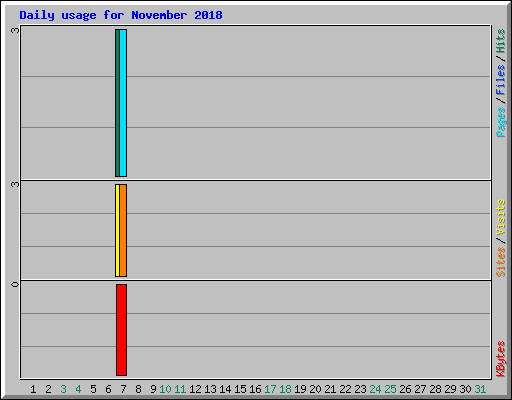512x400 pixels.
Task: Click the red KBytes bar
Action: (x=121, y=330)
